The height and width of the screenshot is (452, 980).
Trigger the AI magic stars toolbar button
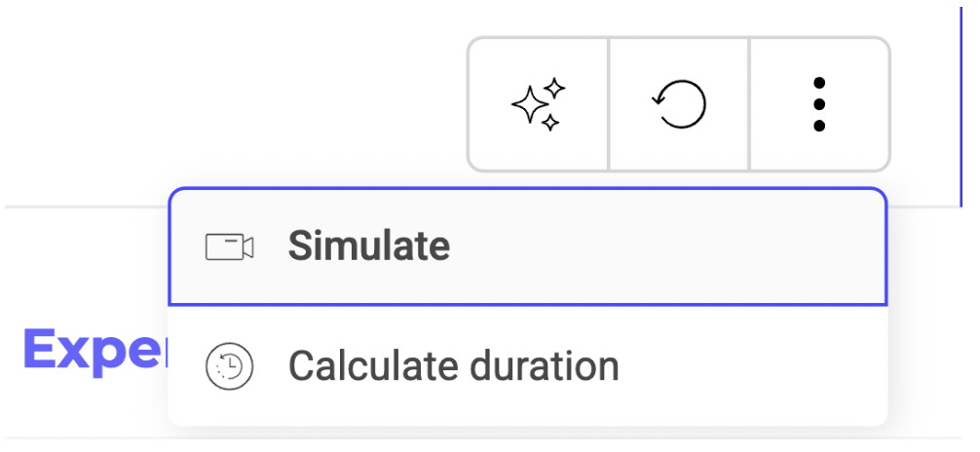pyautogui.click(x=538, y=104)
